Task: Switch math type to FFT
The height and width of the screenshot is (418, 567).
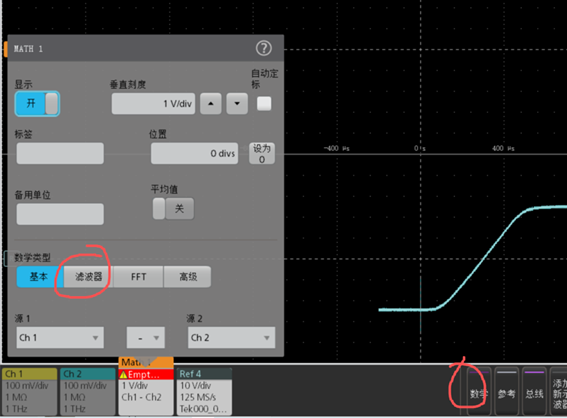Action: pyautogui.click(x=138, y=277)
